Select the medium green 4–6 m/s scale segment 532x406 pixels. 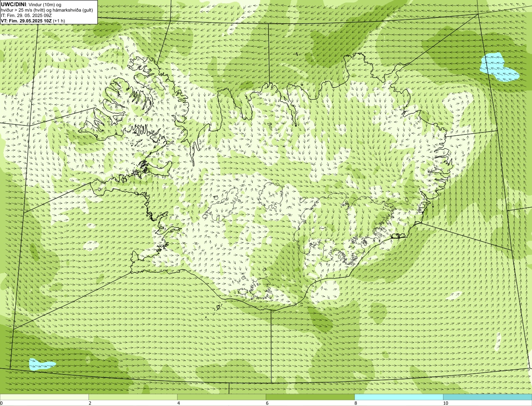(221, 397)
